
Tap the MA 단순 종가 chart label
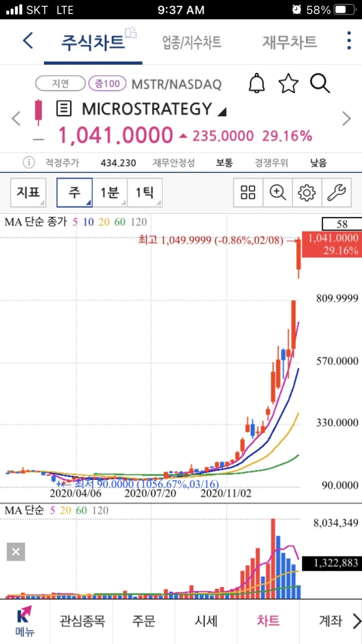(x=37, y=223)
